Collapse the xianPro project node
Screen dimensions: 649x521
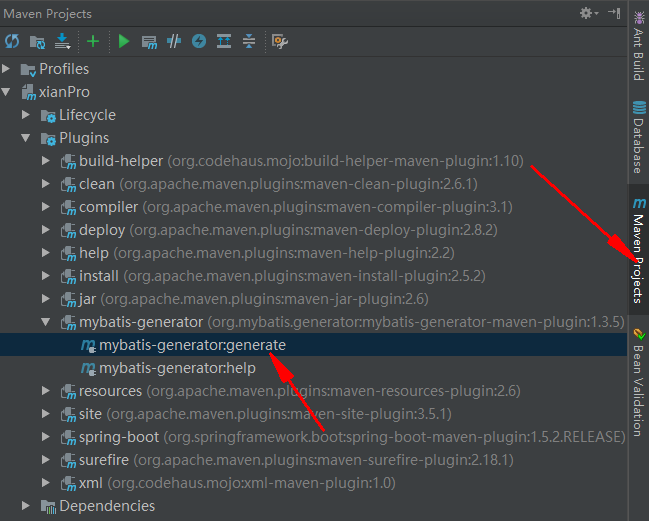click(x=6, y=92)
